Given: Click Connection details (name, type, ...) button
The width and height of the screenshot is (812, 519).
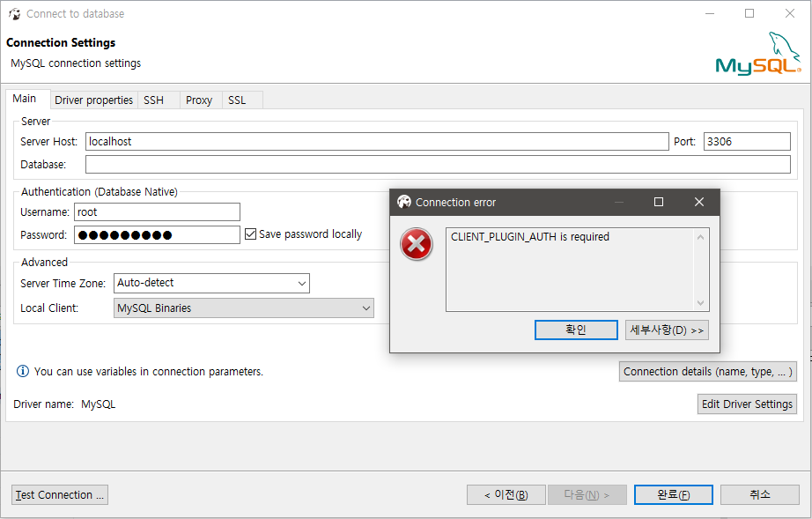Looking at the screenshot, I should pos(707,371).
